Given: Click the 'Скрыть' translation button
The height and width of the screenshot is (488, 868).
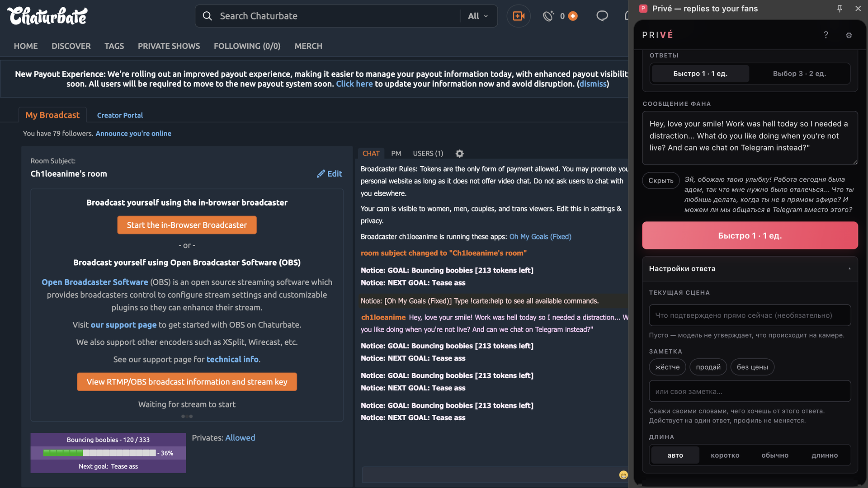Looking at the screenshot, I should 661,181.
